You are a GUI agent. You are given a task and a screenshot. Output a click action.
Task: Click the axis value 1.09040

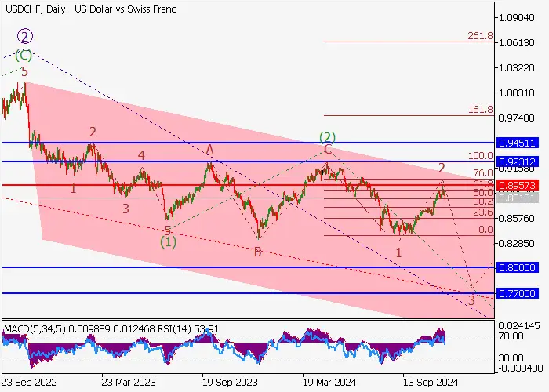516,17
